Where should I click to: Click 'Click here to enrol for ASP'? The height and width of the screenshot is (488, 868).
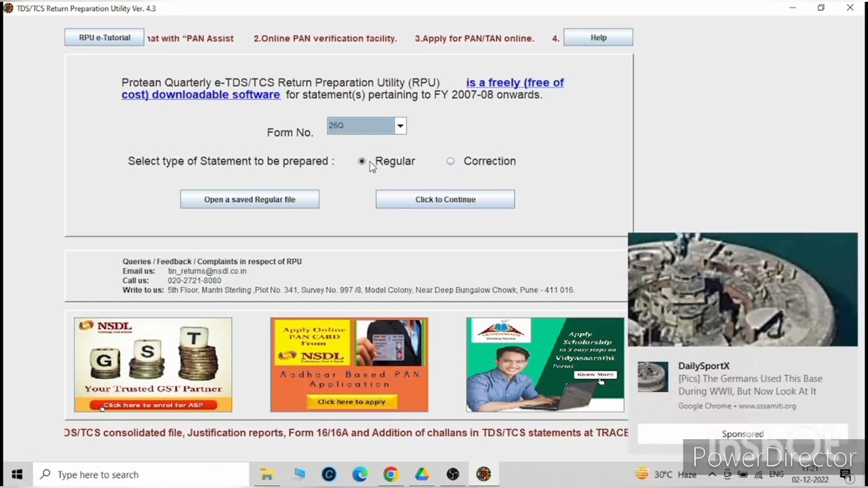(x=153, y=405)
